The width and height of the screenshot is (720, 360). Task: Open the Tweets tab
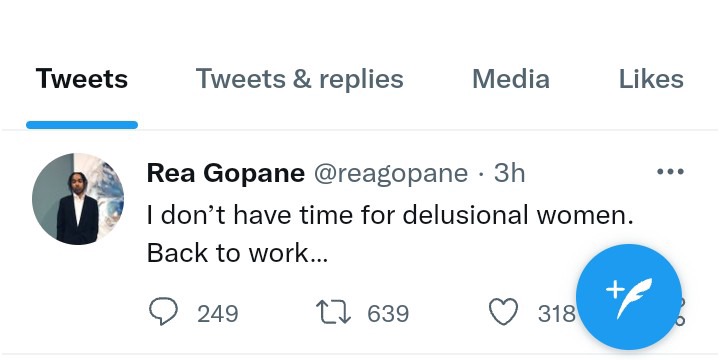click(x=82, y=79)
